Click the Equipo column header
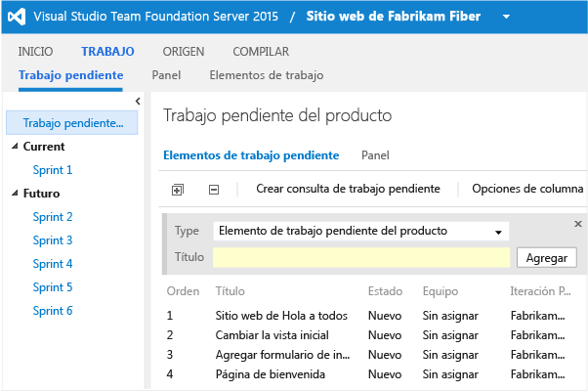588x392 pixels. (x=441, y=291)
